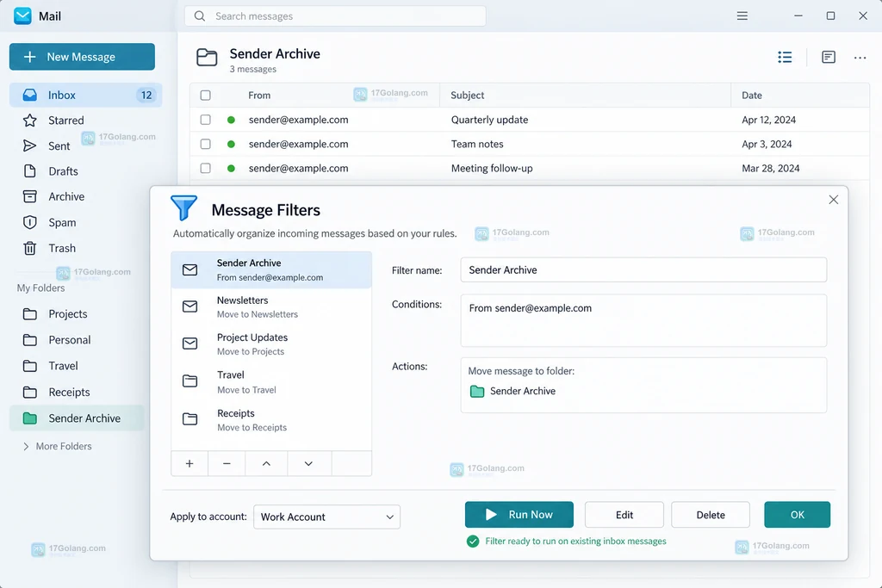The image size is (882, 588).
Task: Confirm with the OK button
Action: click(797, 514)
